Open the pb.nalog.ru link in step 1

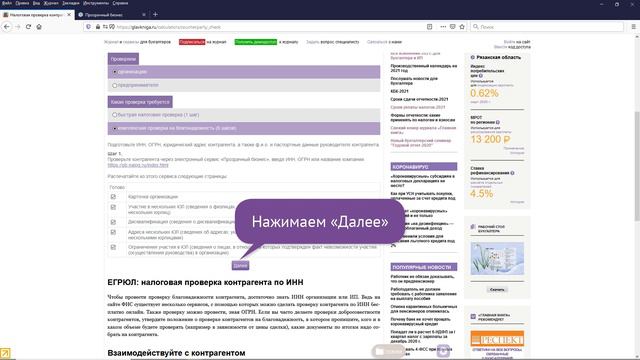(138, 165)
